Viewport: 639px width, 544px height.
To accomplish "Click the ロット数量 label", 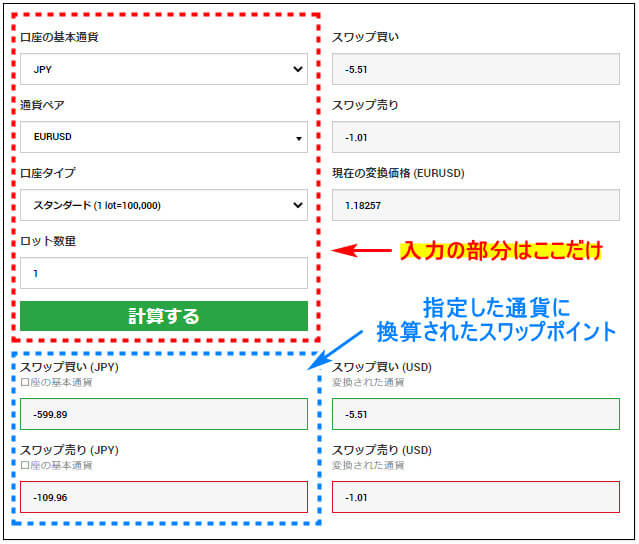I will click(48, 241).
